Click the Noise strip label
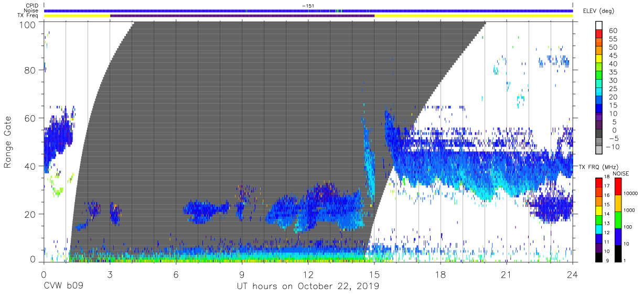The image size is (644, 297). 31,10
